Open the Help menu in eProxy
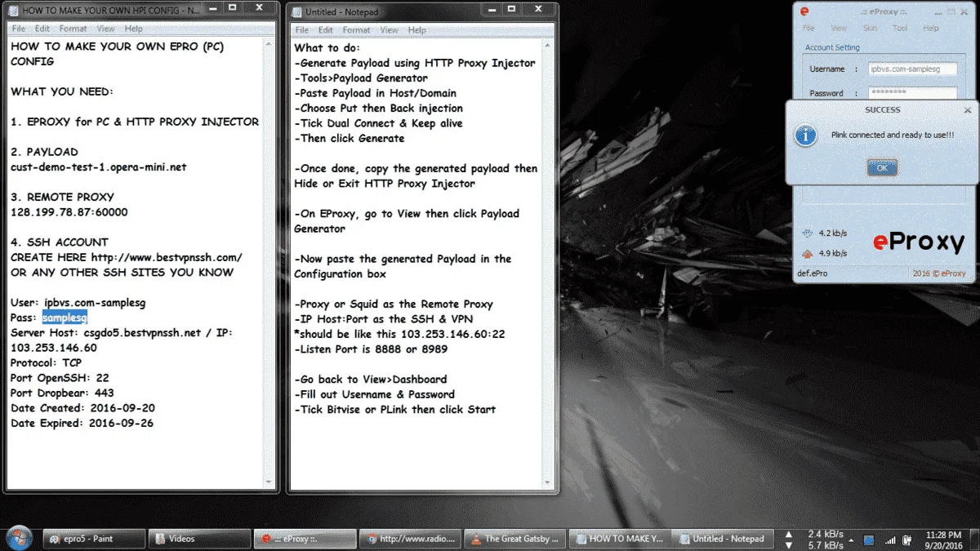The image size is (980, 551). click(931, 28)
